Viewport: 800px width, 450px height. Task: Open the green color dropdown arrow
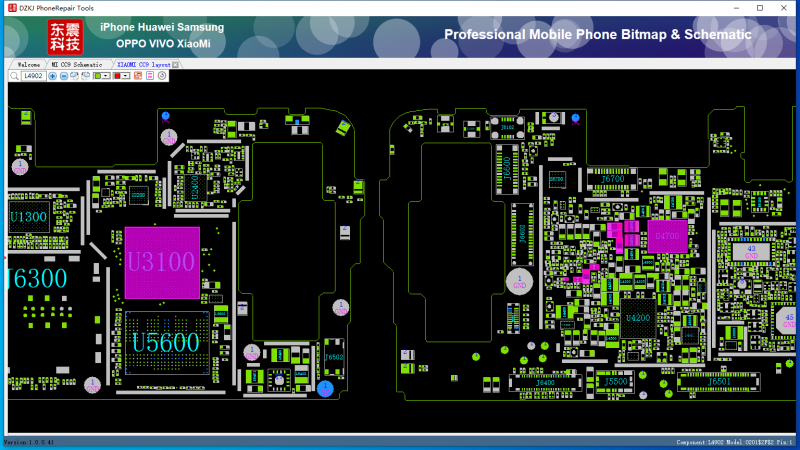(106, 76)
